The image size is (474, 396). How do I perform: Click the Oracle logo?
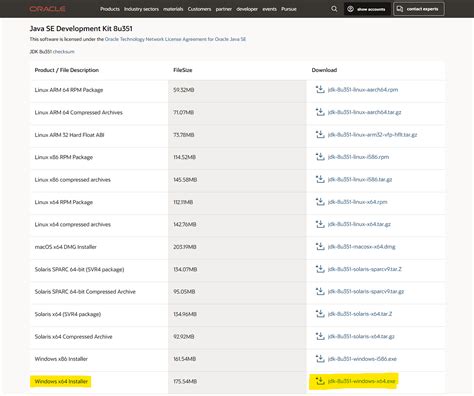point(47,9)
